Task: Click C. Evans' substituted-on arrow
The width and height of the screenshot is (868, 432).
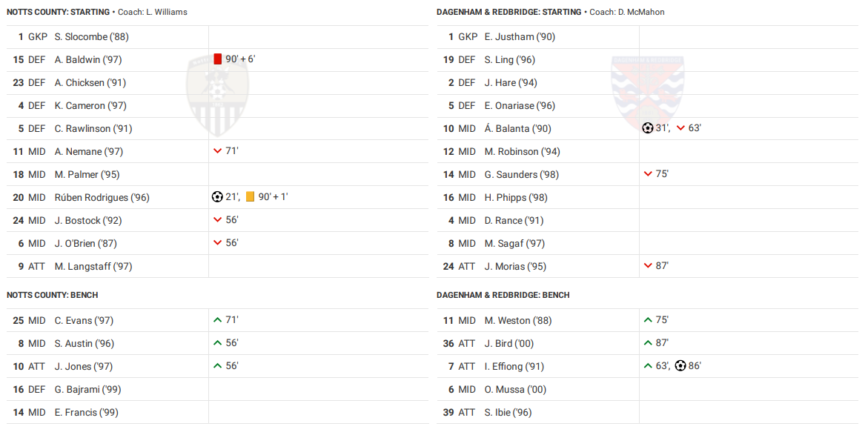Action: pyautogui.click(x=218, y=320)
